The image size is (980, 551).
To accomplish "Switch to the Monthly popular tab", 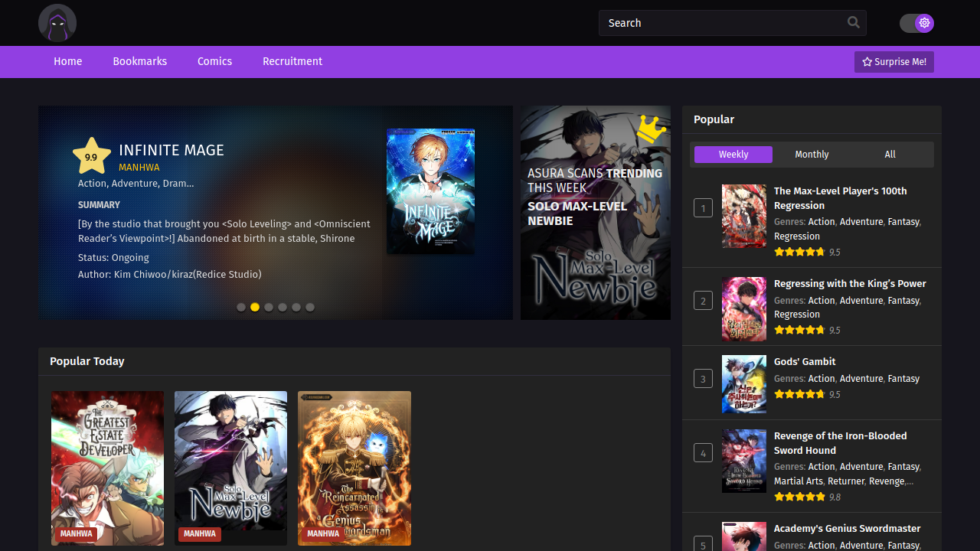I will point(812,155).
